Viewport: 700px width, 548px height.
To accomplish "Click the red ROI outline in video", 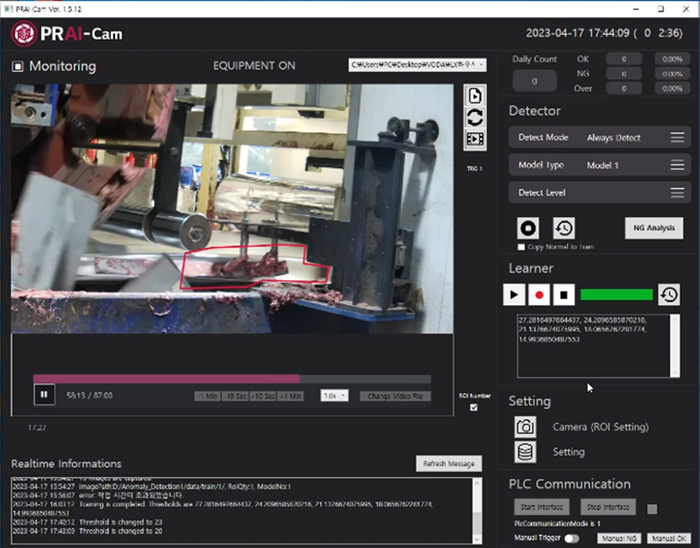I will (x=254, y=267).
